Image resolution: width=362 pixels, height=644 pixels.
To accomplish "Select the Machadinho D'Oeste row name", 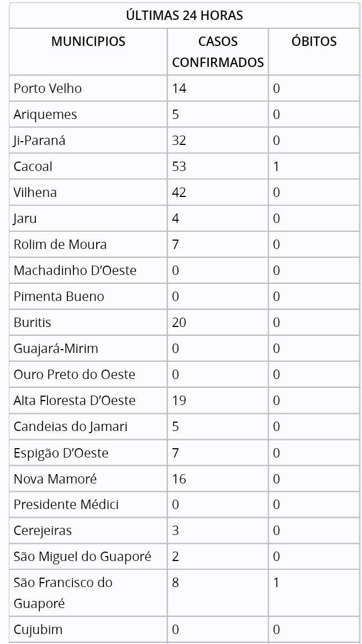I will (75, 271).
